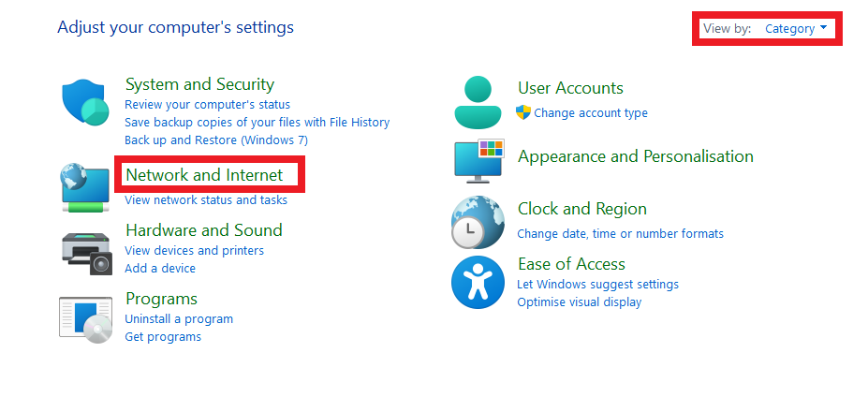This screenshot has width=868, height=412.
Task: Open System and Security heading
Action: click(x=199, y=84)
